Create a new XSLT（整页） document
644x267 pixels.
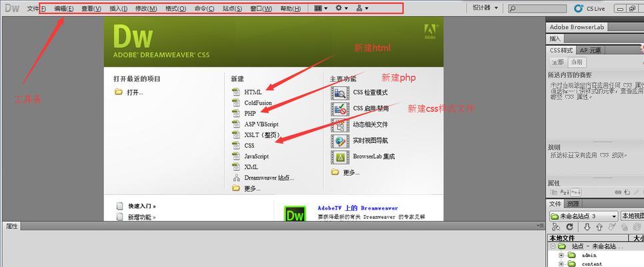257,135
